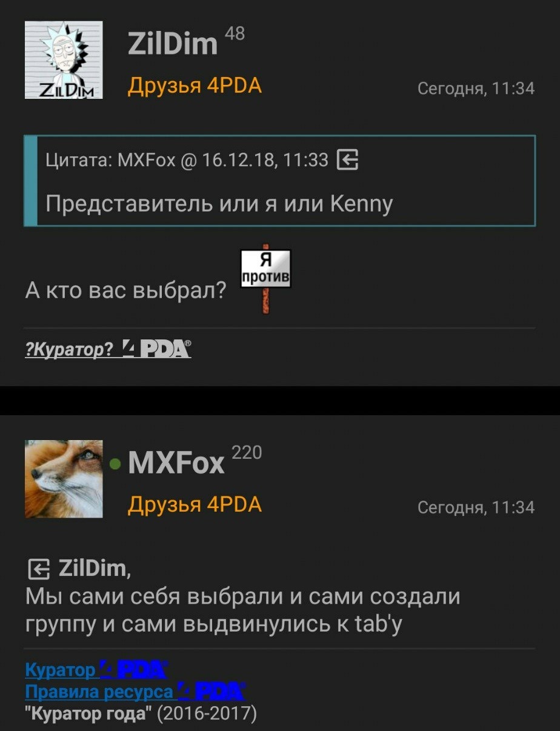Click ZilDim post timestamp Сегодня 11:34
Image resolution: width=560 pixels, height=731 pixels.
(x=476, y=89)
